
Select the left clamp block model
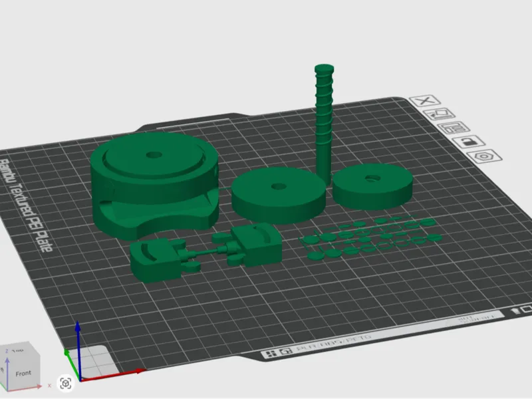point(157,260)
